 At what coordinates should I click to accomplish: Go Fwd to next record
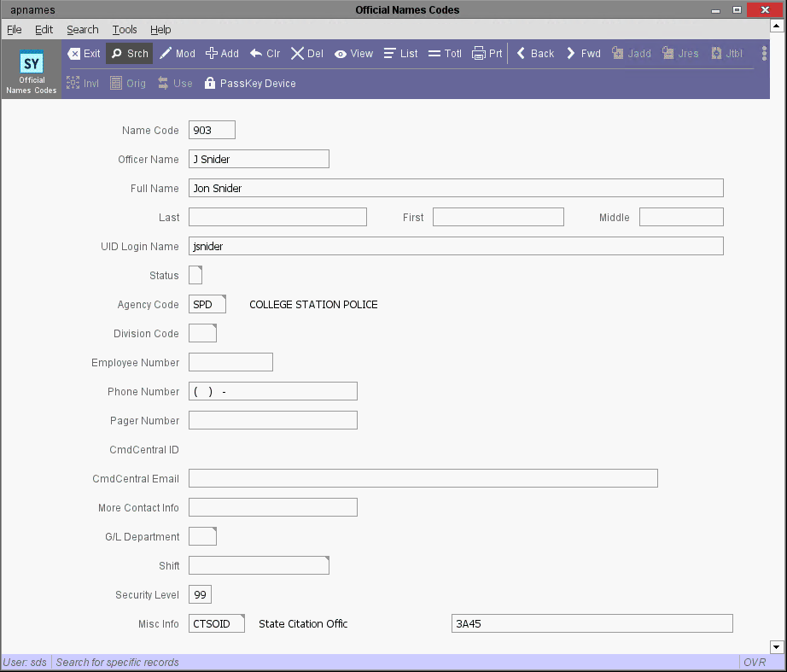pyautogui.click(x=583, y=53)
